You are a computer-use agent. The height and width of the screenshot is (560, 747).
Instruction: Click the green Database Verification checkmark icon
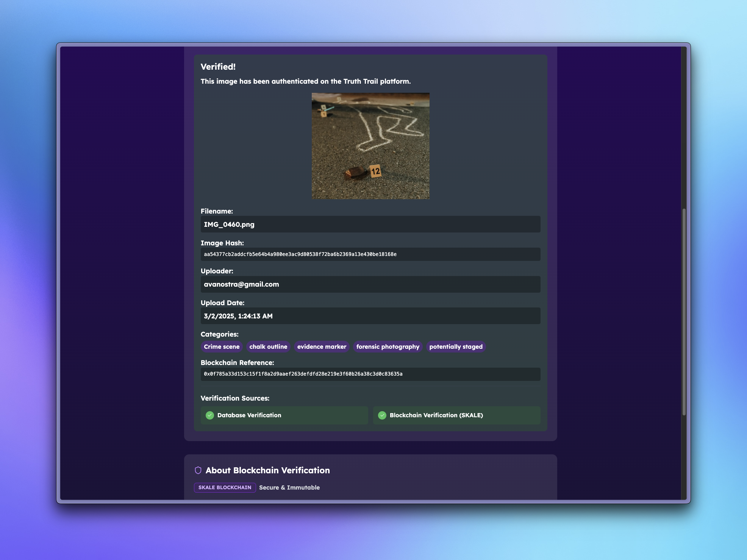pyautogui.click(x=209, y=415)
